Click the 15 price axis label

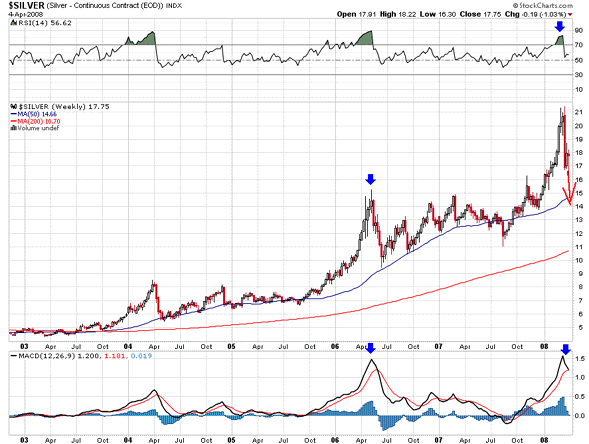tap(579, 193)
